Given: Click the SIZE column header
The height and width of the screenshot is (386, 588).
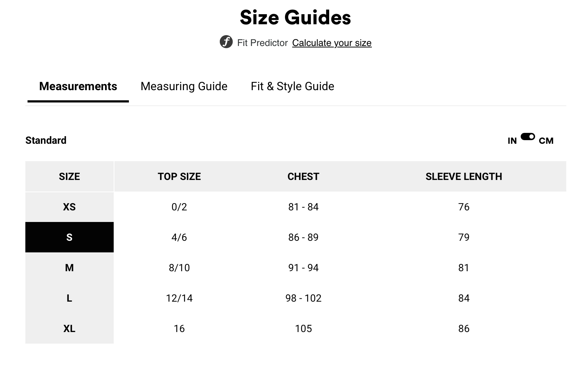Looking at the screenshot, I should click(70, 176).
